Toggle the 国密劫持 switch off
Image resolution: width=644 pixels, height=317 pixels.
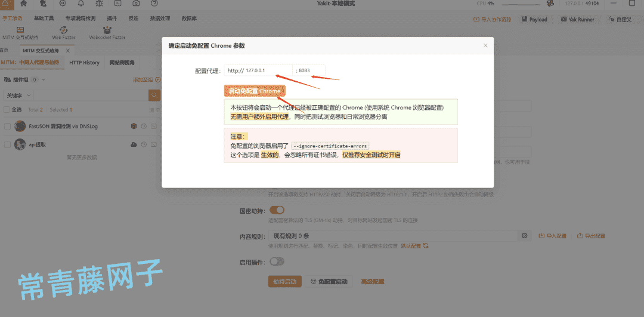click(277, 210)
